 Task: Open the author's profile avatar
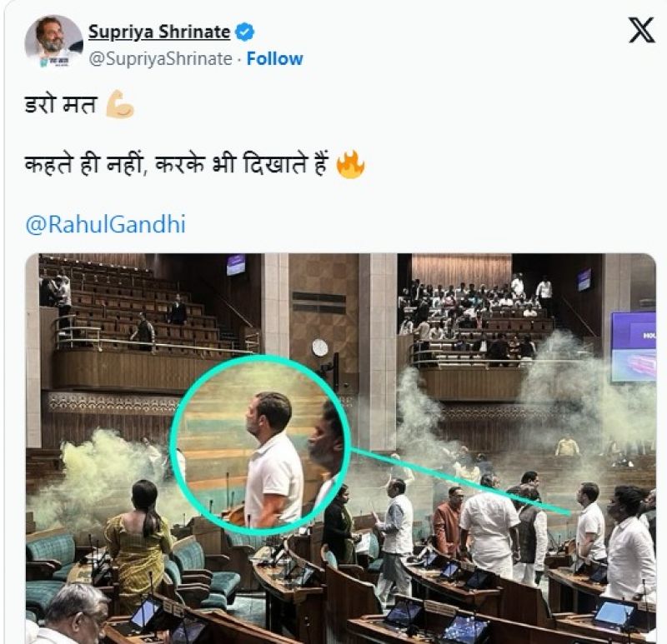[54, 43]
